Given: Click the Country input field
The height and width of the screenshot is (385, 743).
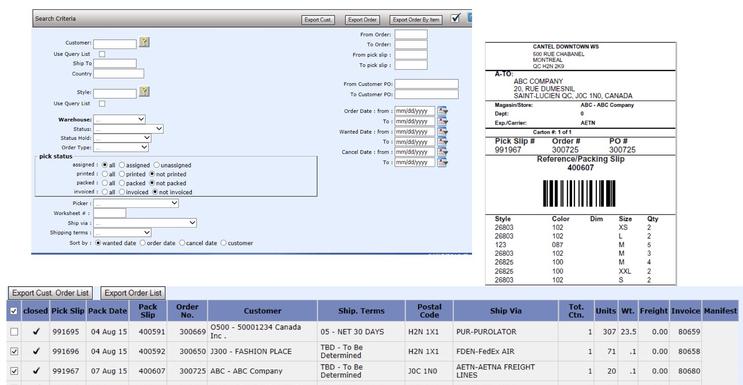Looking at the screenshot, I should click(x=118, y=73).
